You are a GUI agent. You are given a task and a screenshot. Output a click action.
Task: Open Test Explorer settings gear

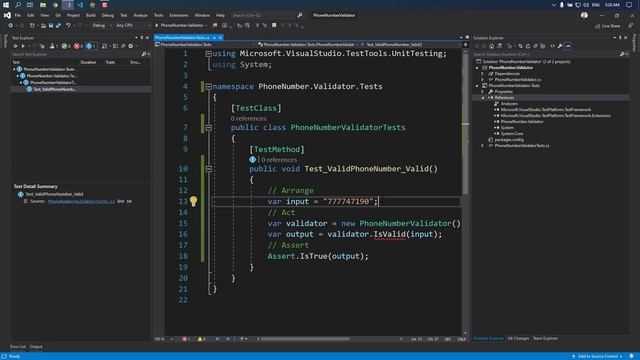(131, 46)
